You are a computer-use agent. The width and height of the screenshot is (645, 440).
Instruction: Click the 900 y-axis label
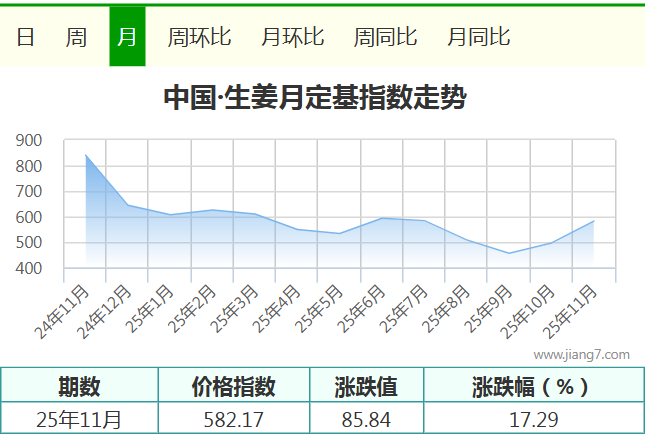click(29, 141)
